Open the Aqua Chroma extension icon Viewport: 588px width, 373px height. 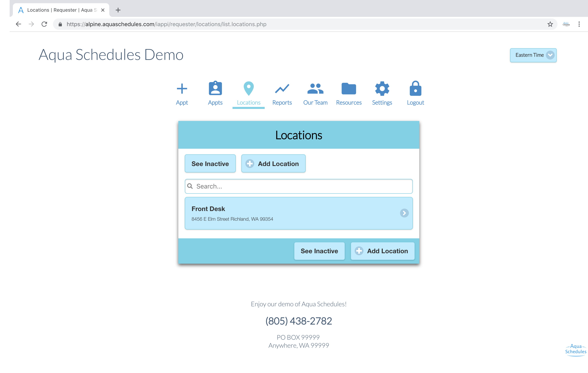[566, 24]
